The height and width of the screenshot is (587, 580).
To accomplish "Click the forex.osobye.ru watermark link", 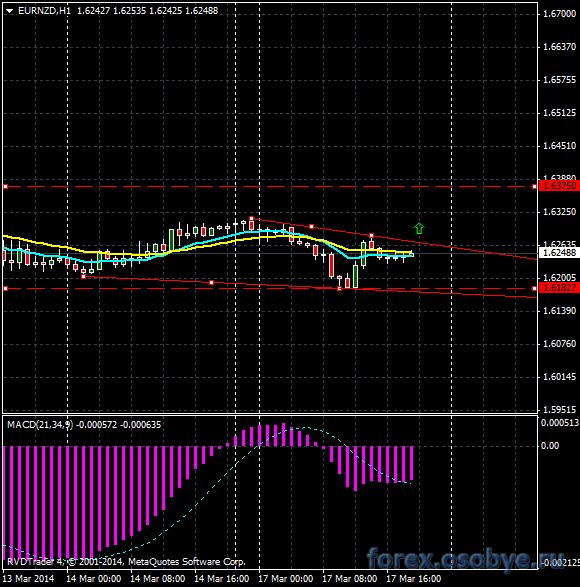I will pos(465,559).
